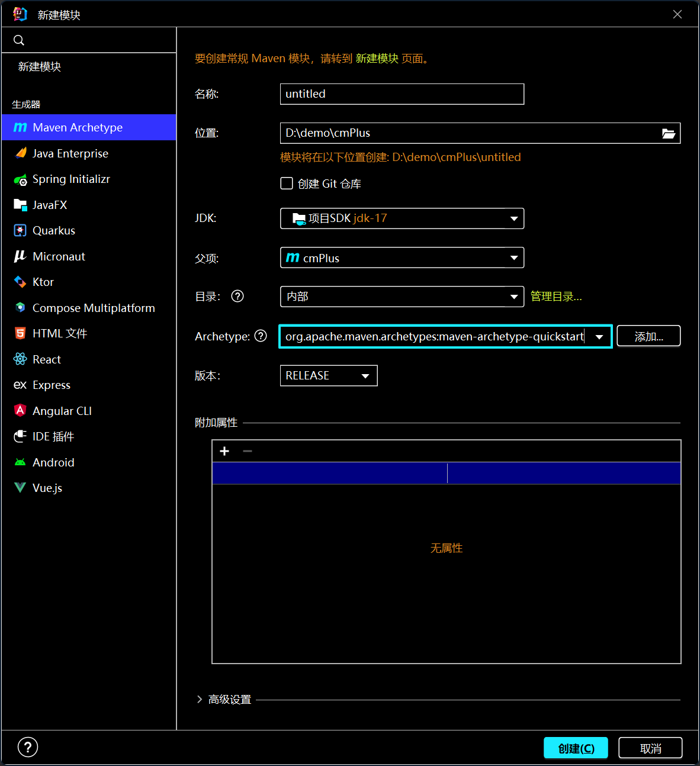Browse for location with folder icon

point(669,133)
